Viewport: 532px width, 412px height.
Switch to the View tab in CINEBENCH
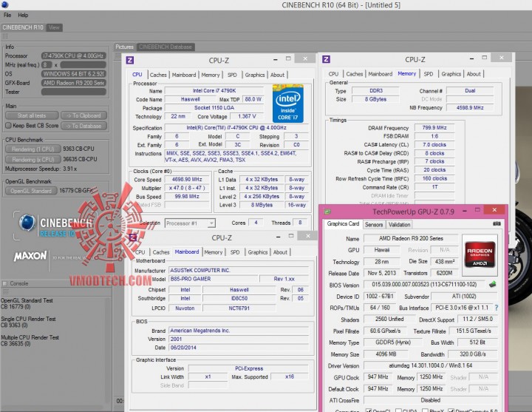coord(54,27)
